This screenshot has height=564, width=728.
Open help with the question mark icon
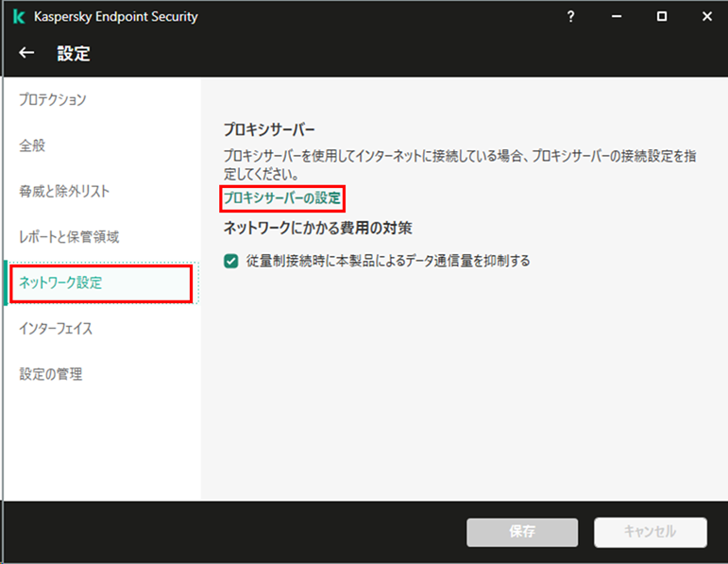click(570, 17)
